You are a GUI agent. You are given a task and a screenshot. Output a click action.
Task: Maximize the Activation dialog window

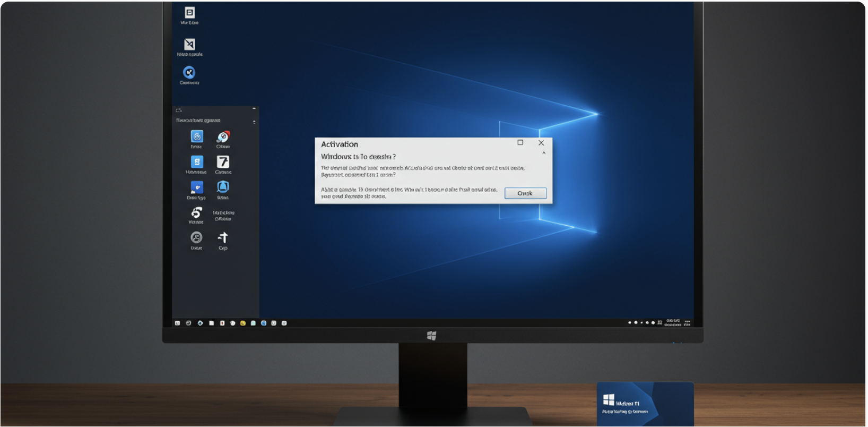pos(520,142)
